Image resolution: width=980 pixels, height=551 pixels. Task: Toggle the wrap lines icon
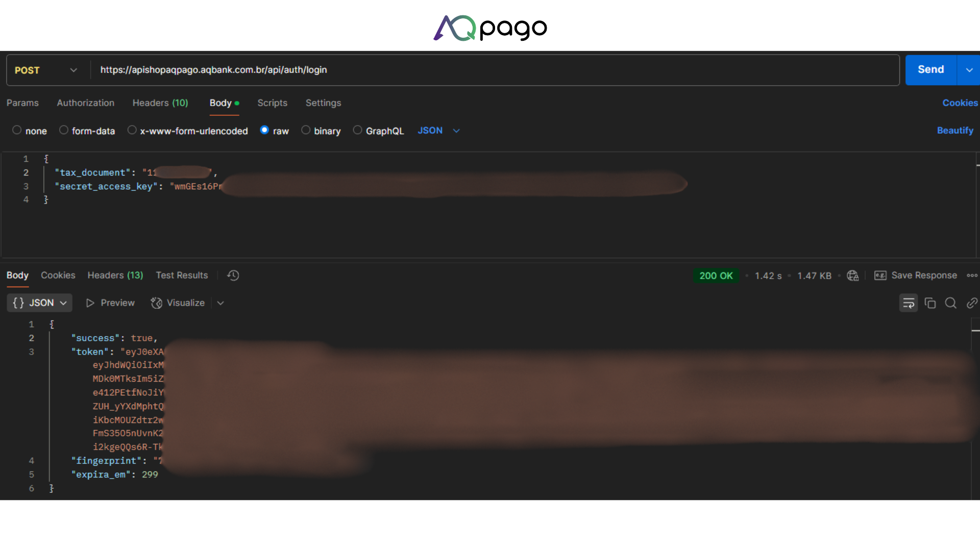[x=909, y=303]
